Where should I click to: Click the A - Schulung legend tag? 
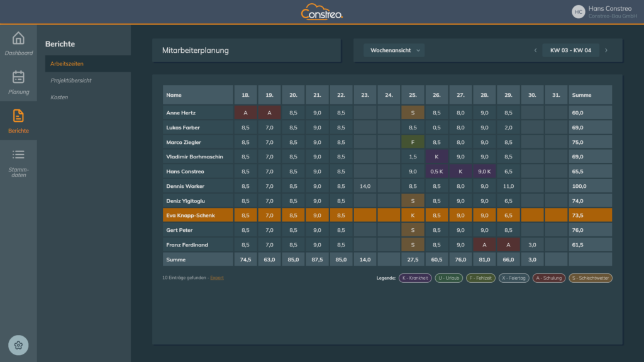(549, 278)
